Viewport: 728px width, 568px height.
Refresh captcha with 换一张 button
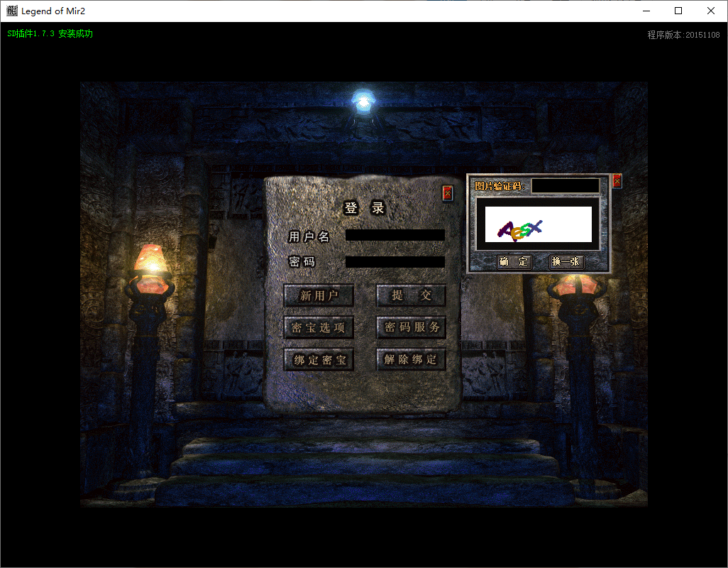pyautogui.click(x=566, y=262)
